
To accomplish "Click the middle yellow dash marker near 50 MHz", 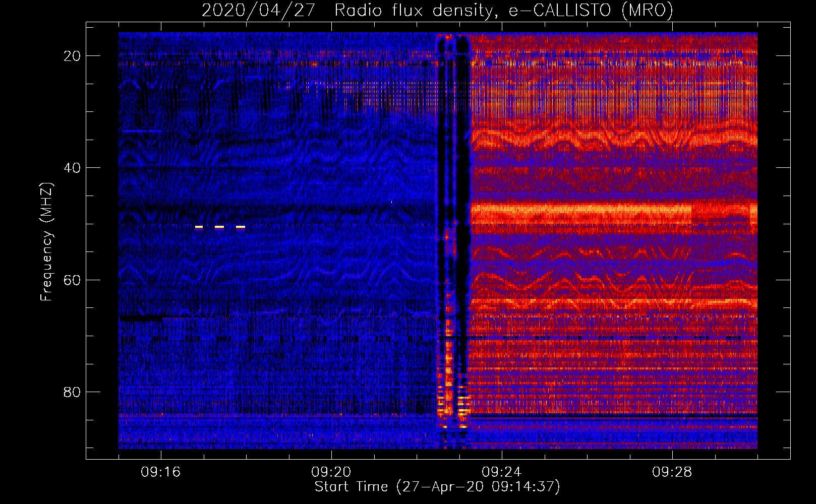I will (219, 227).
